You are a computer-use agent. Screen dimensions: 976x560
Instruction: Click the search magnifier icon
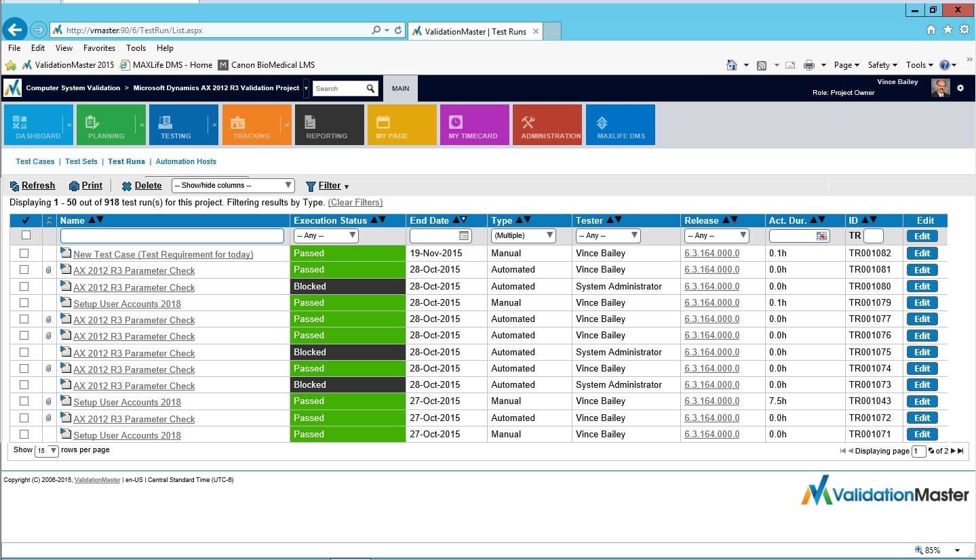point(370,89)
